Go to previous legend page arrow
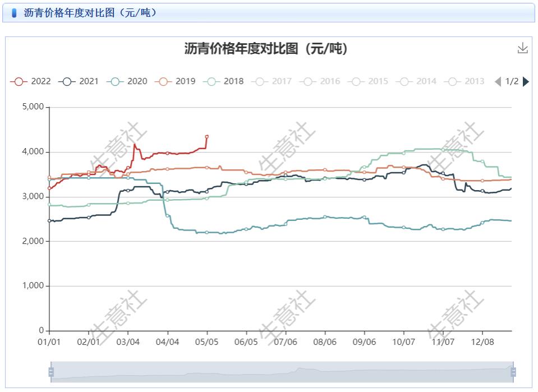Viewport: 538px width, 392px height. pos(498,82)
